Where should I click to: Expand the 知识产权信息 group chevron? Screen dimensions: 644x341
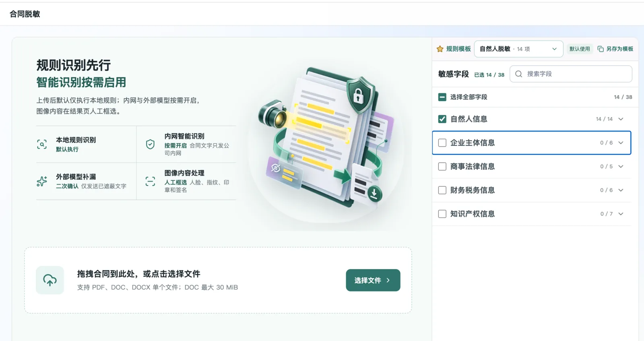(x=621, y=214)
